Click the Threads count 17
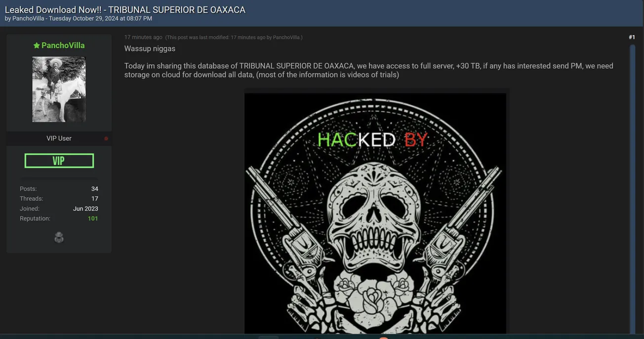The image size is (644, 339). pos(95,199)
